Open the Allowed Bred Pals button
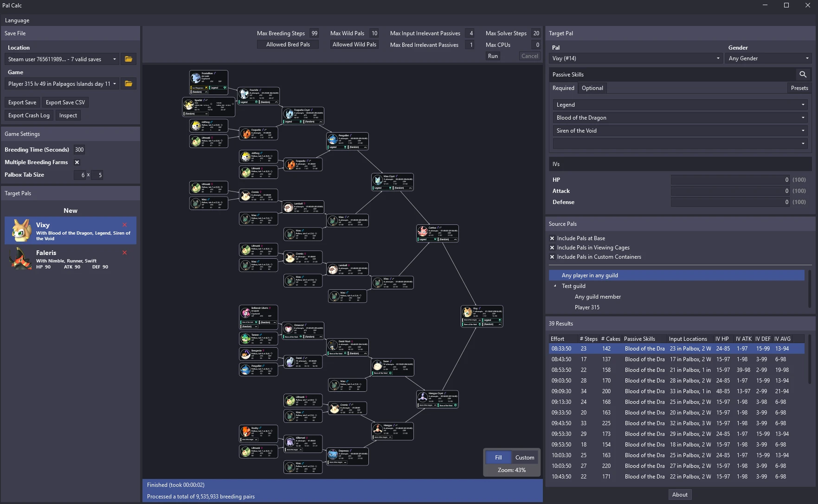Screen dimensions: 818x504 (288, 45)
